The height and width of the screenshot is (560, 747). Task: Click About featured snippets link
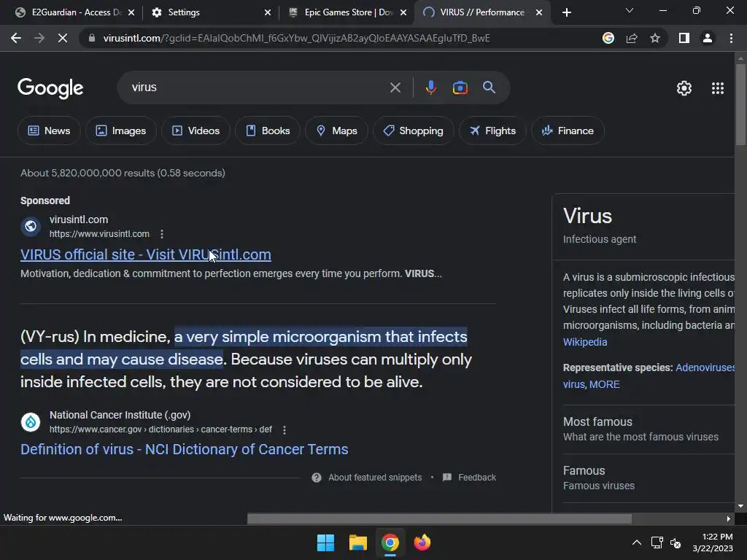coord(375,478)
